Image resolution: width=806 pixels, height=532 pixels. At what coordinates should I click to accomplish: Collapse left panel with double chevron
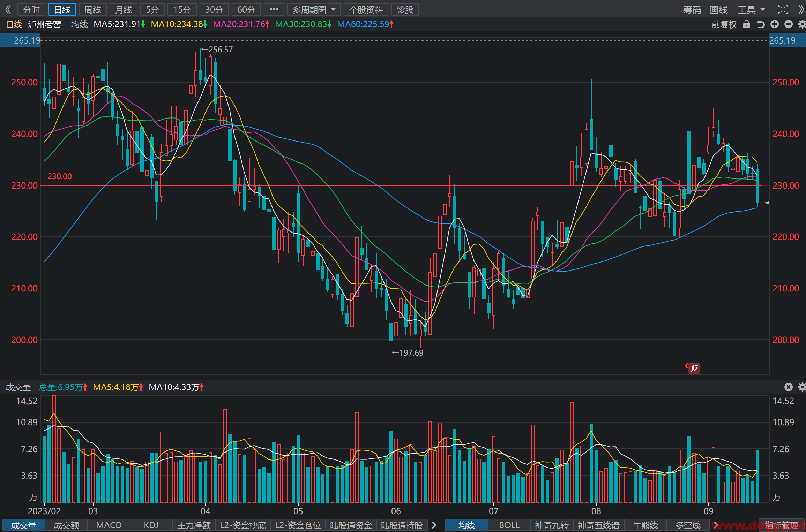pyautogui.click(x=8, y=9)
